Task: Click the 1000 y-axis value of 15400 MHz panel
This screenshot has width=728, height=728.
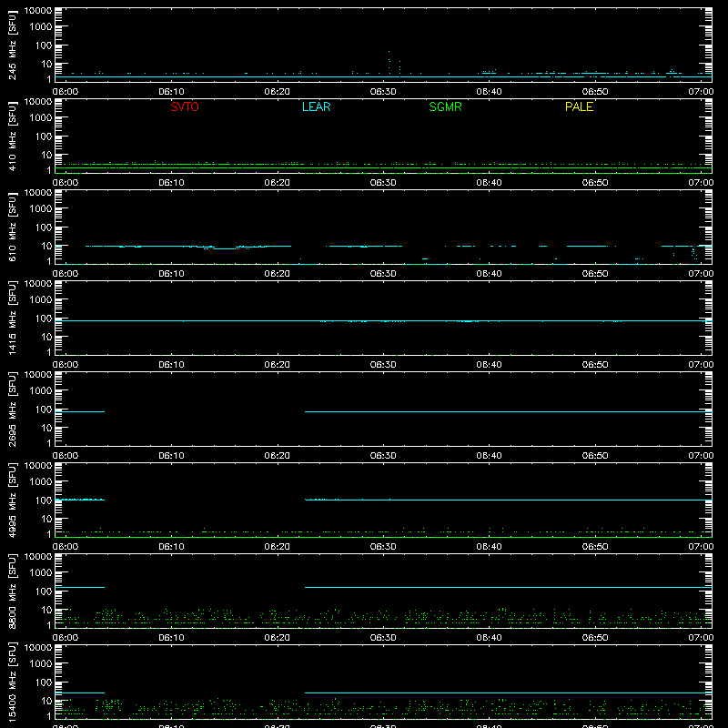Action: pyautogui.click(x=41, y=664)
